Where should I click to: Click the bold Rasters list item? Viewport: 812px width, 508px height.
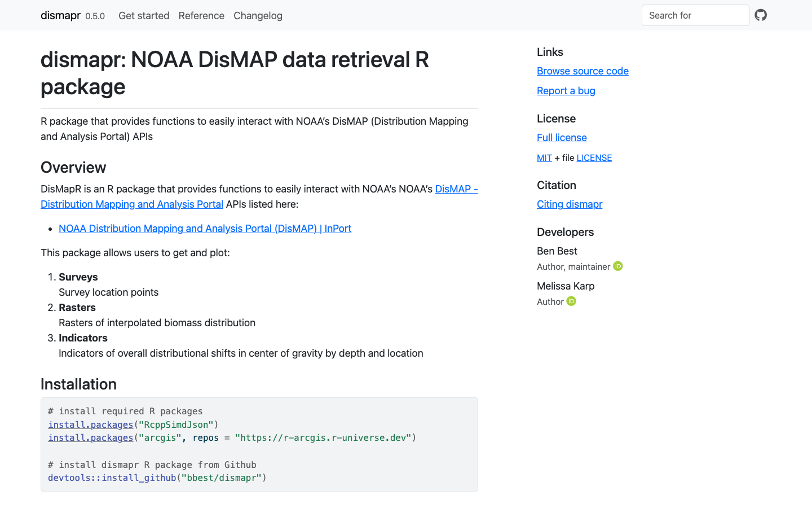[x=77, y=308]
